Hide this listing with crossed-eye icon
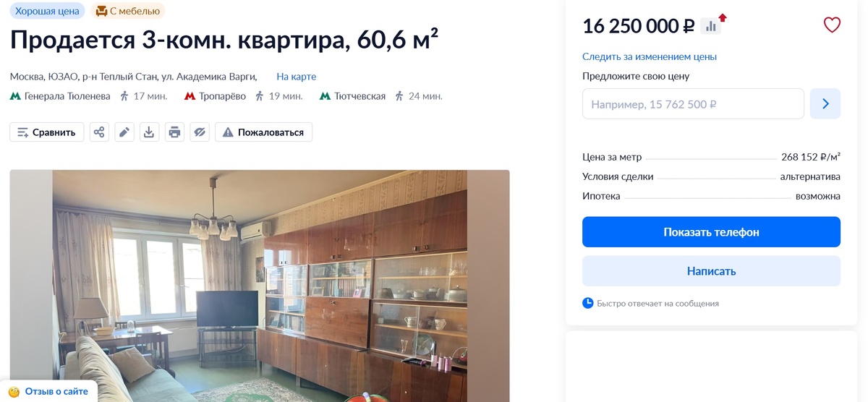The image size is (868, 402). [200, 132]
